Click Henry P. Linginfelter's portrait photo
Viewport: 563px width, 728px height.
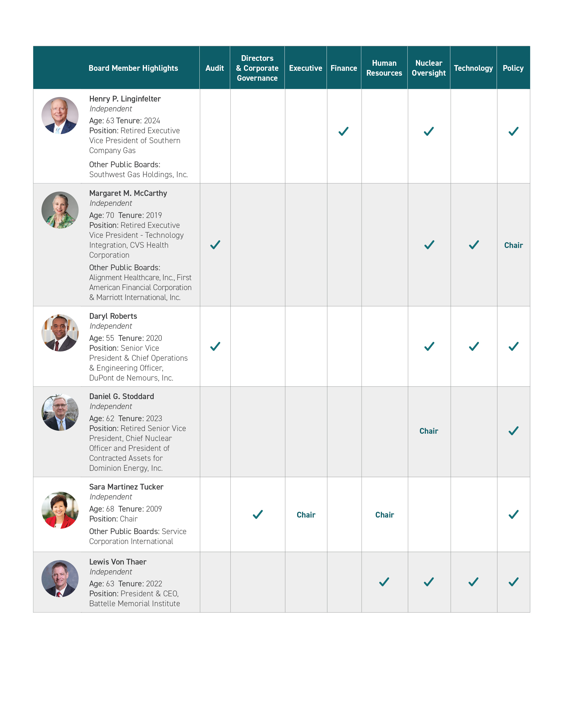click(60, 116)
